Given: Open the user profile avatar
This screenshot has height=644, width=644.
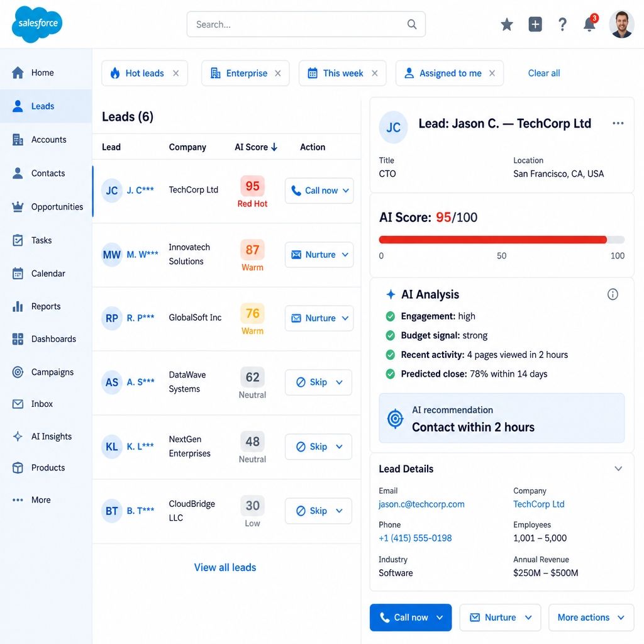Looking at the screenshot, I should (x=621, y=25).
